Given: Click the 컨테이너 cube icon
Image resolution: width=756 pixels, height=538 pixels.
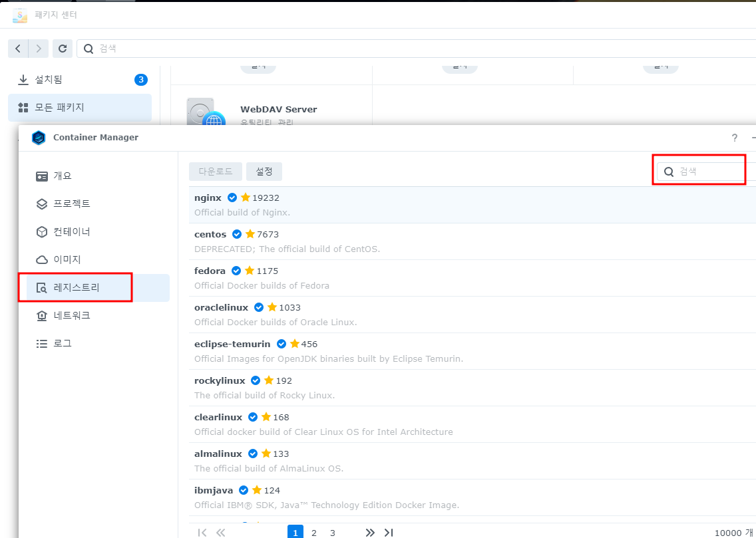Looking at the screenshot, I should pyautogui.click(x=42, y=232).
